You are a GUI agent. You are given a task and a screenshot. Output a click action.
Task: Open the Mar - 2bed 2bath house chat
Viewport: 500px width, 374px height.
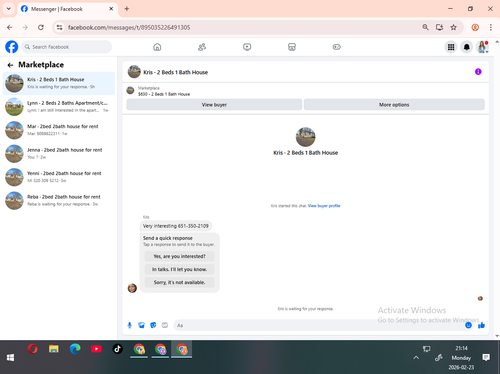click(x=59, y=130)
